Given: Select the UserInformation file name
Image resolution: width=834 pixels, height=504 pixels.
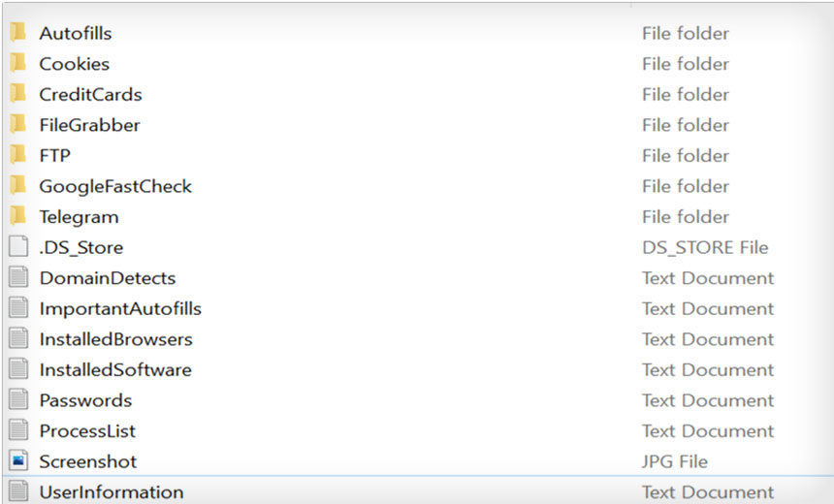Looking at the screenshot, I should (x=111, y=492).
